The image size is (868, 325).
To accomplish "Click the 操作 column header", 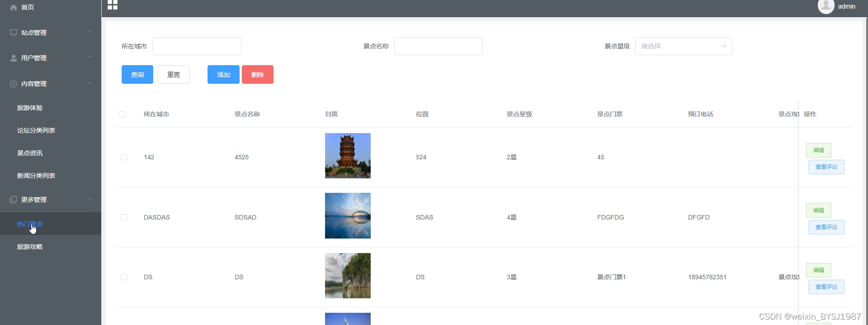I will 810,114.
